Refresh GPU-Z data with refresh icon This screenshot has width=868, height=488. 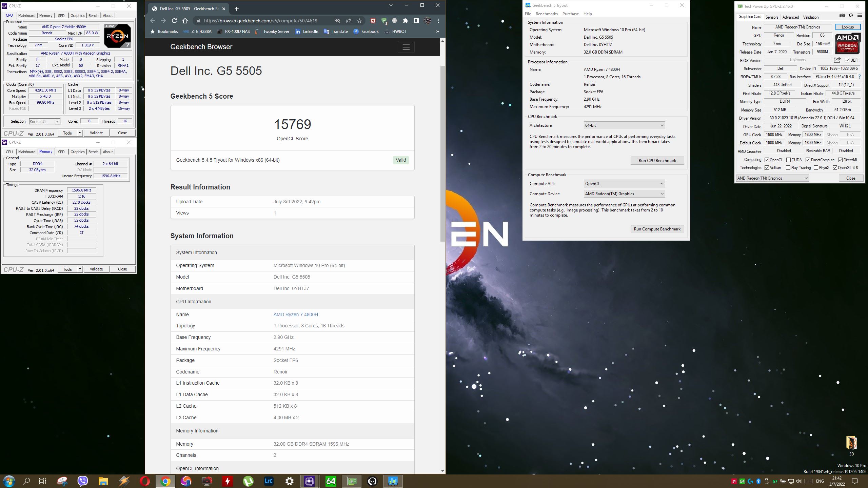click(x=851, y=15)
